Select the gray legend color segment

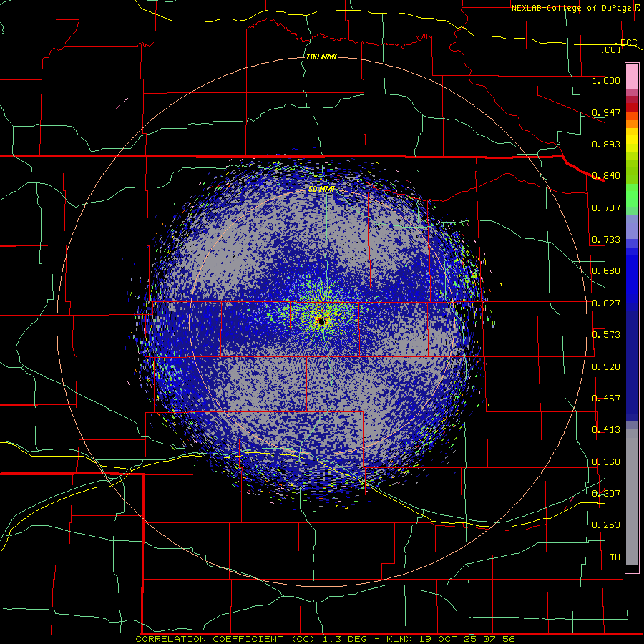pyautogui.click(x=632, y=497)
